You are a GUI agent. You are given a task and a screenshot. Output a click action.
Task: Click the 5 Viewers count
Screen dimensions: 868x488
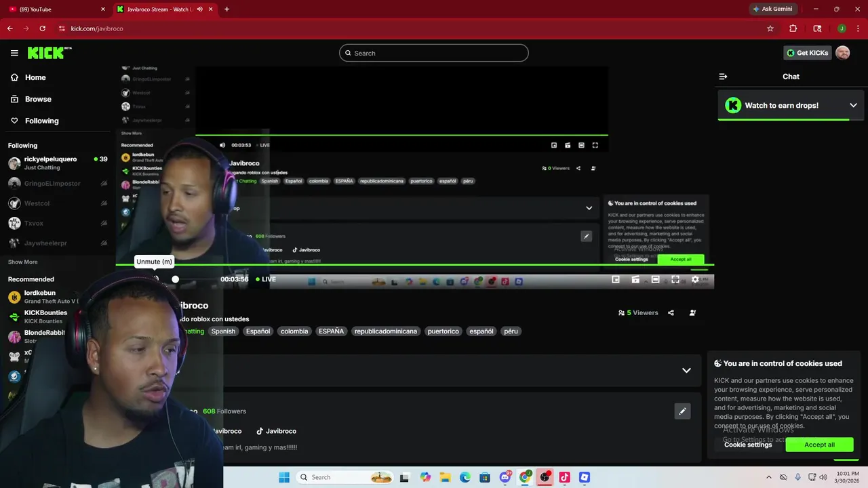[x=638, y=312]
